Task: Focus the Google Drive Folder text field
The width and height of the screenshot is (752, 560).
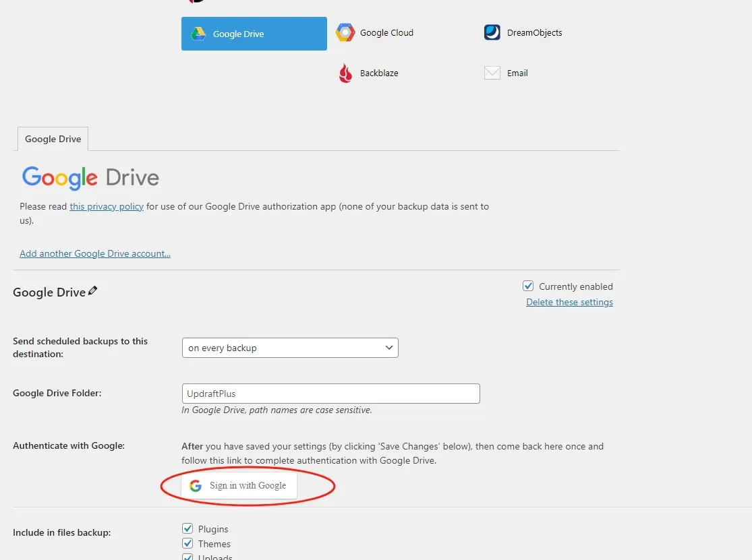Action: 330,394
